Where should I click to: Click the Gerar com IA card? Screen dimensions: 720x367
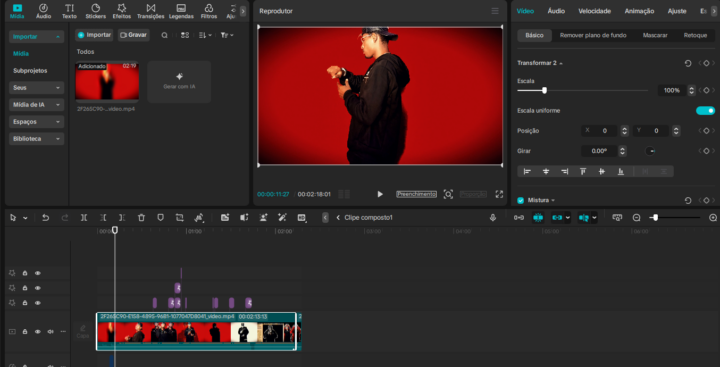pyautogui.click(x=179, y=82)
